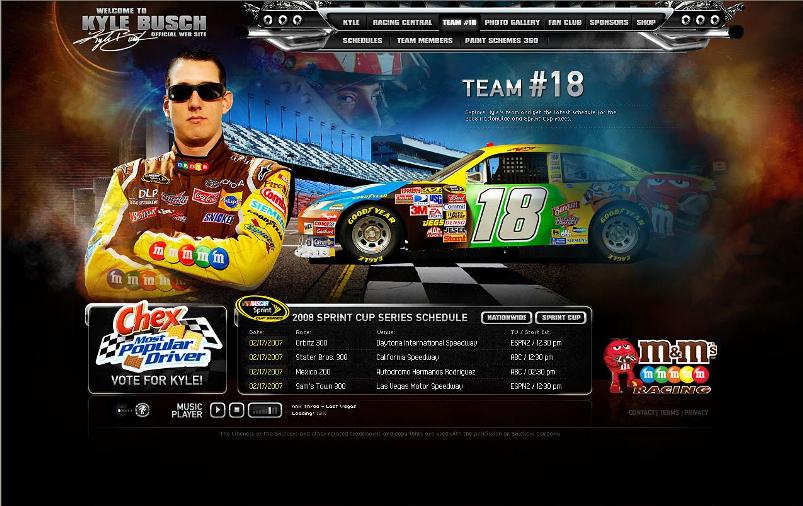Image resolution: width=803 pixels, height=506 pixels.
Task: Switch schedule to Sprint Cup
Action: [561, 318]
